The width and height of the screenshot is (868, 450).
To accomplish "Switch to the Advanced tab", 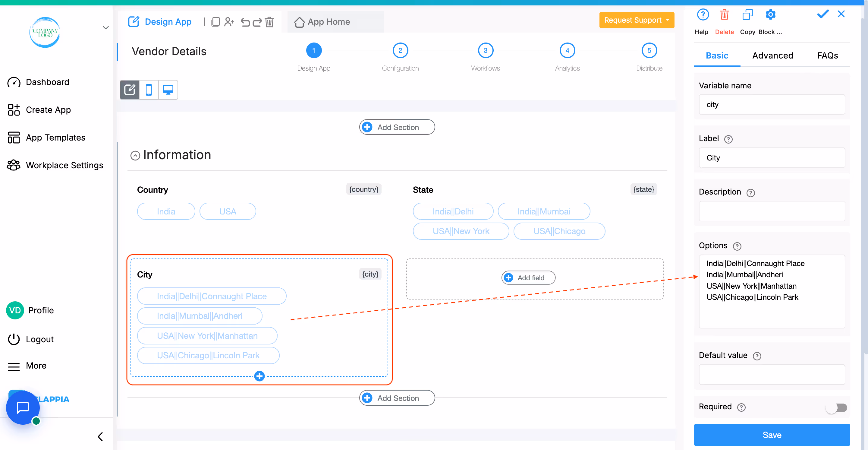I will [772, 55].
